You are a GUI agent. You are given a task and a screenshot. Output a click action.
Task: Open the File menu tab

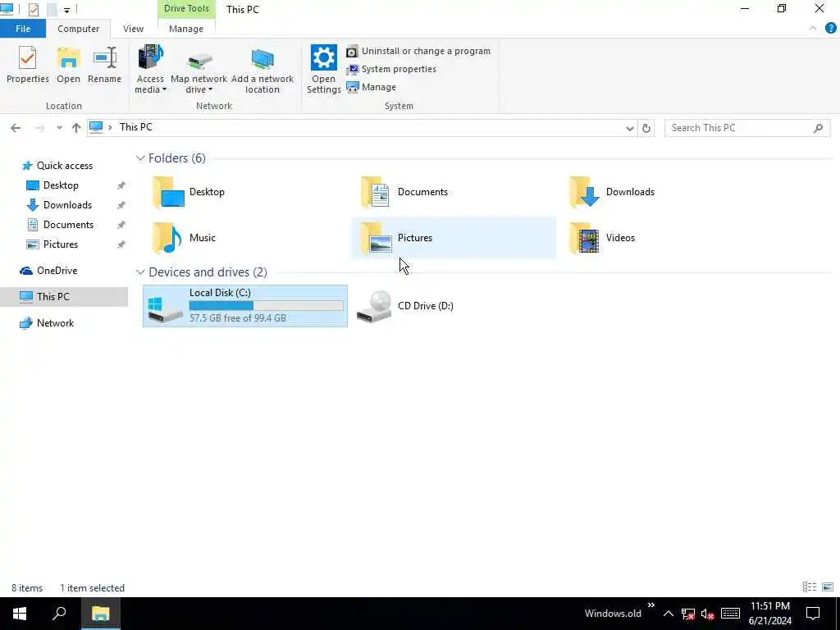(x=23, y=29)
